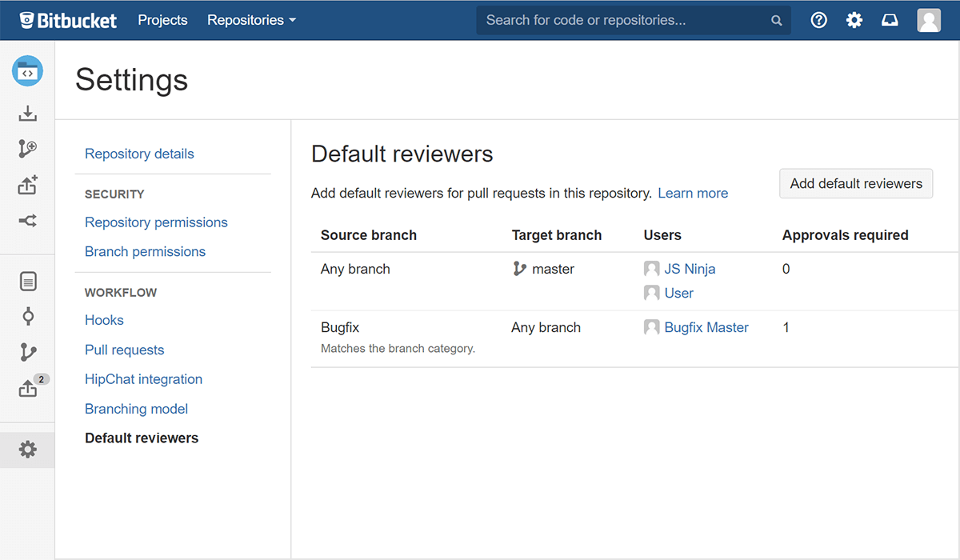The image size is (960, 560).
Task: Open the Source file browser icon
Action: click(28, 281)
